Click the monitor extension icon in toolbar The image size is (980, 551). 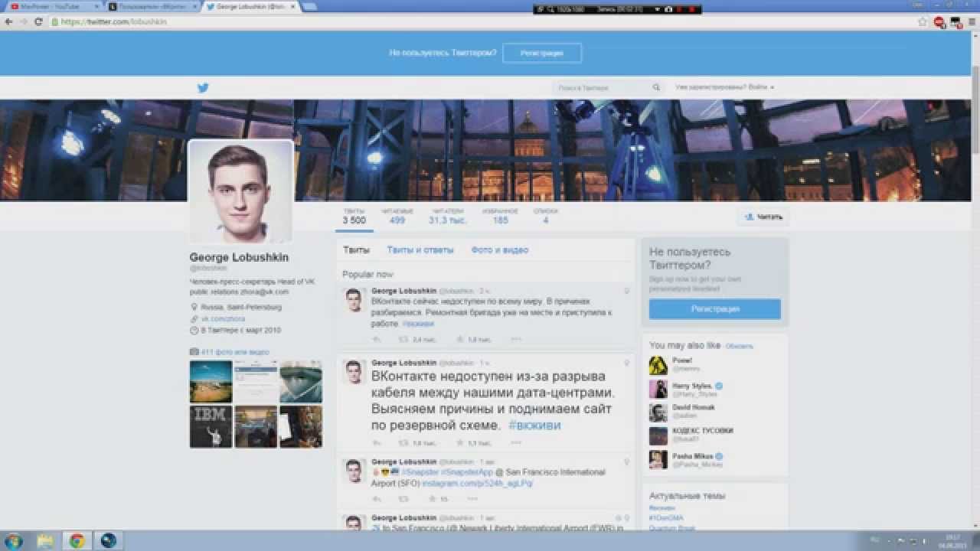point(955,22)
